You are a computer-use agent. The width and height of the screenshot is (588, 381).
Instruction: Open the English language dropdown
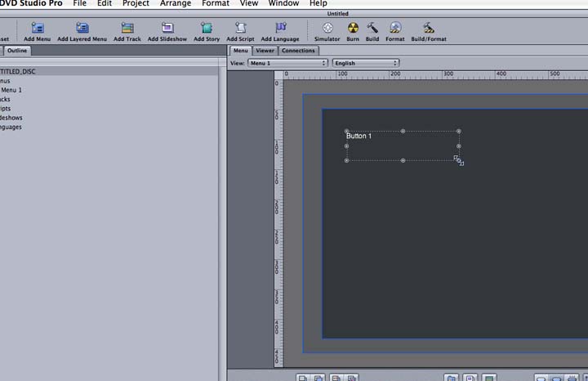point(365,63)
